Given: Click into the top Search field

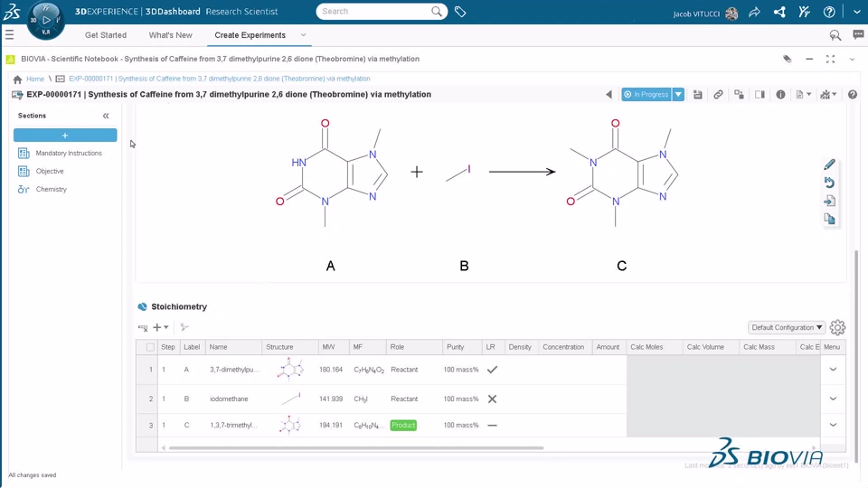Looking at the screenshot, I should (375, 12).
